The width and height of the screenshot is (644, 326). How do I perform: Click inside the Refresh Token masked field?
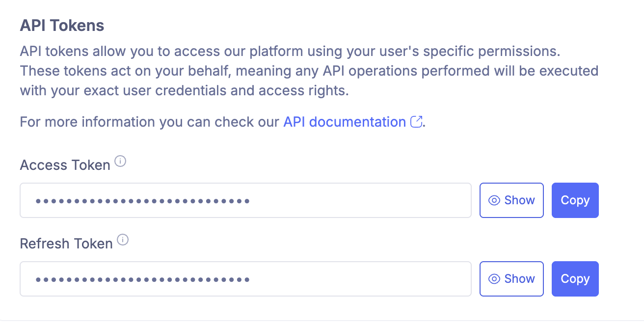tap(245, 278)
